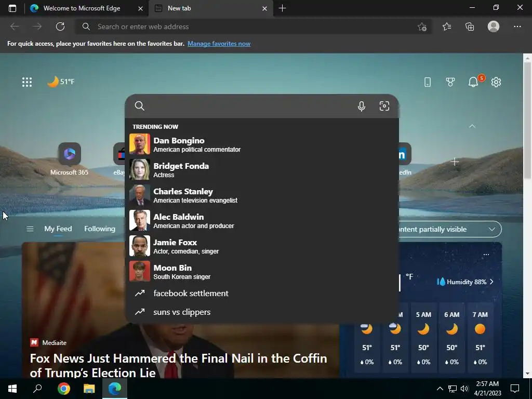Open the Microsoft 365 quick link
Viewport: 532px width, 399px height.
point(69,159)
